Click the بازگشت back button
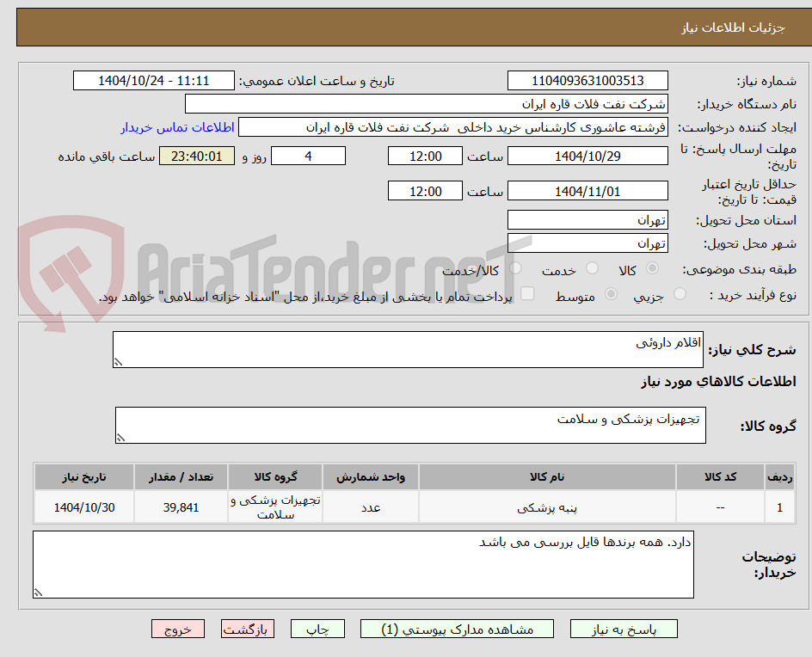This screenshot has width=812, height=657. 248,629
